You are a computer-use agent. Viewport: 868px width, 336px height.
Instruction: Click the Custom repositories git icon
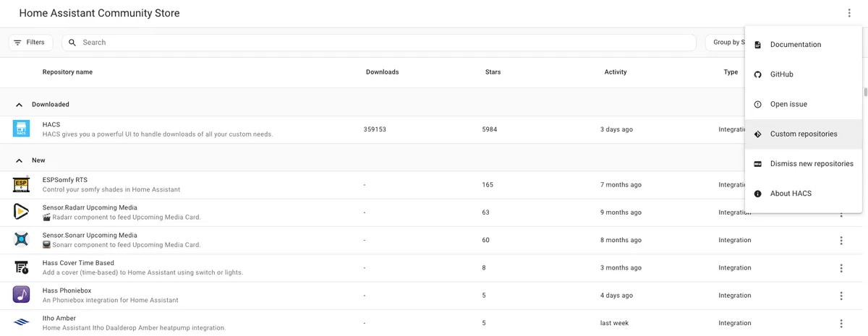tap(757, 134)
